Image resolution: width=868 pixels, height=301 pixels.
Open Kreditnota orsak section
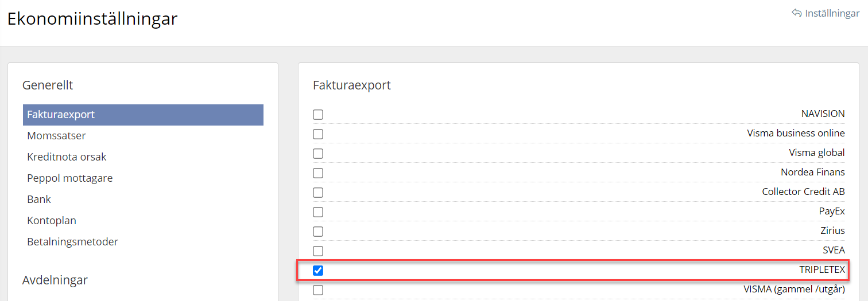(67, 157)
